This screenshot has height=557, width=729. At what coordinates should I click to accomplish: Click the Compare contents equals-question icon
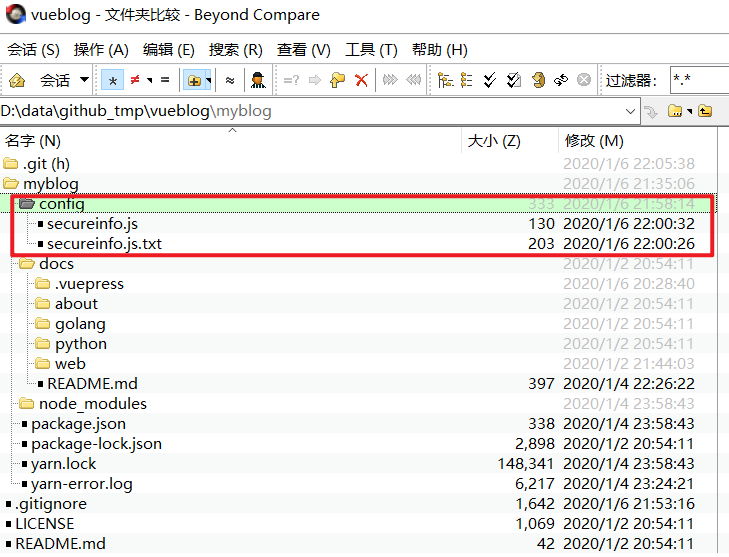pos(291,80)
